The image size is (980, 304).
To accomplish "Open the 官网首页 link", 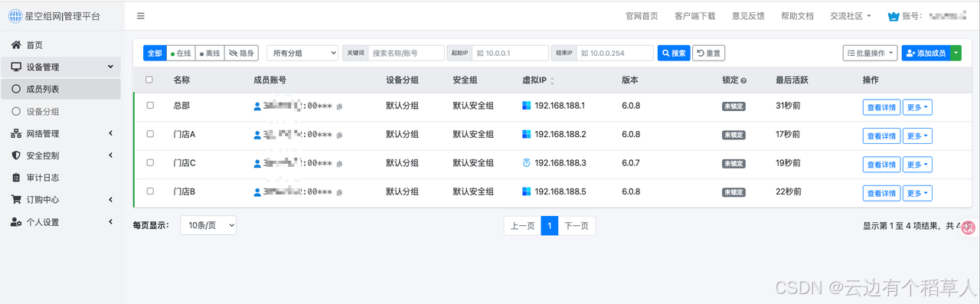I will 642,16.
